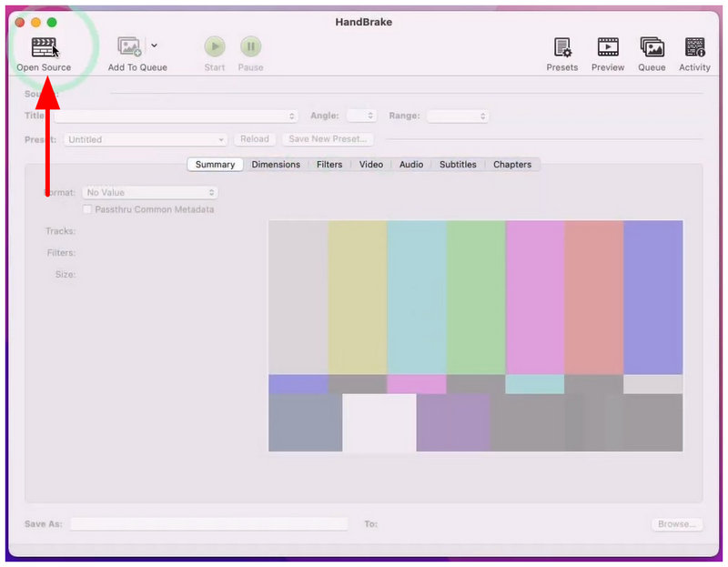728x567 pixels.
Task: Open the Audio tab
Action: (x=411, y=165)
